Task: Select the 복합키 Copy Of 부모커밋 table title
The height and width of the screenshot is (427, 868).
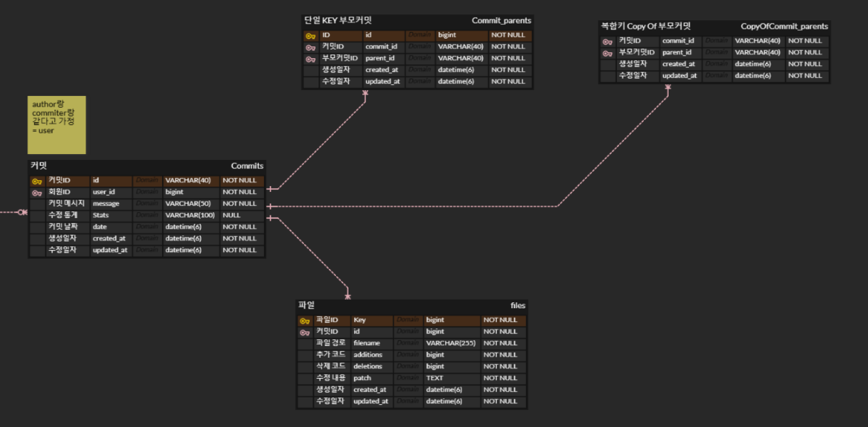Action: click(646, 26)
